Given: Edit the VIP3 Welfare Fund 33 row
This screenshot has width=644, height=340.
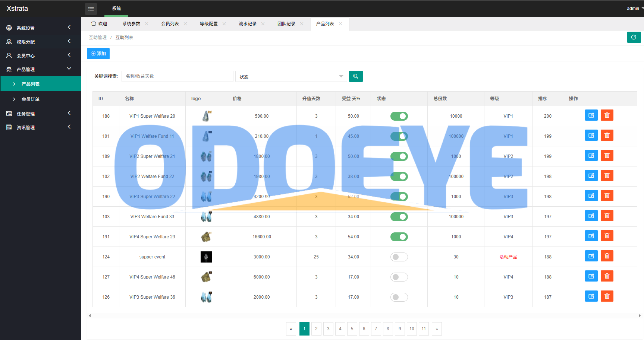Looking at the screenshot, I should pos(591,216).
